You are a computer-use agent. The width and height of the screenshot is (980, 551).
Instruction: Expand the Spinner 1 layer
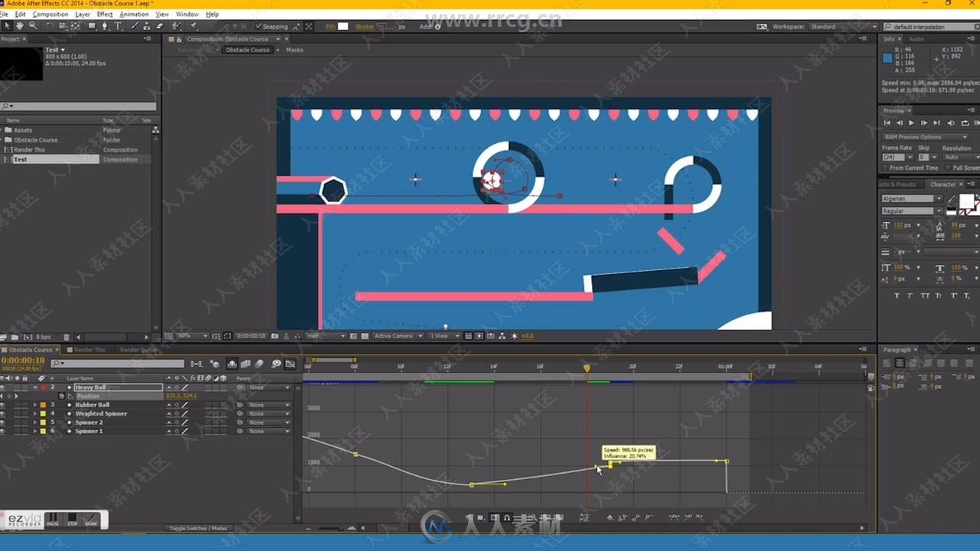coord(34,431)
